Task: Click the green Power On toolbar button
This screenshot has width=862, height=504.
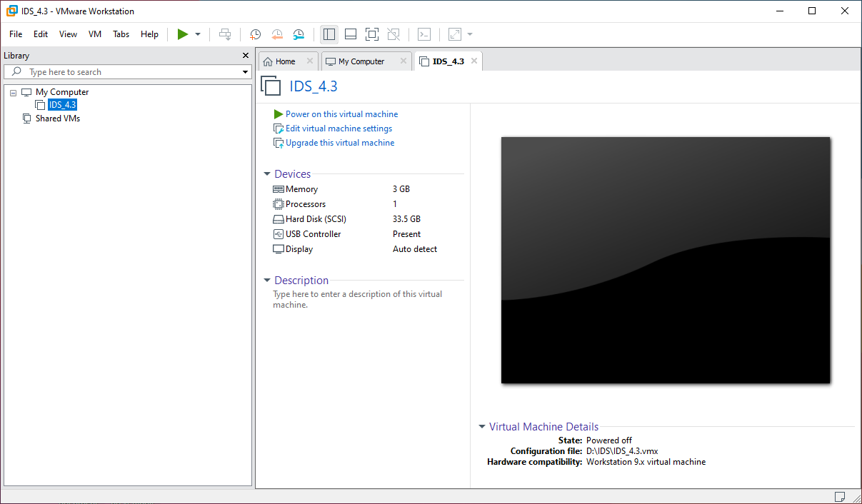Action: click(183, 34)
